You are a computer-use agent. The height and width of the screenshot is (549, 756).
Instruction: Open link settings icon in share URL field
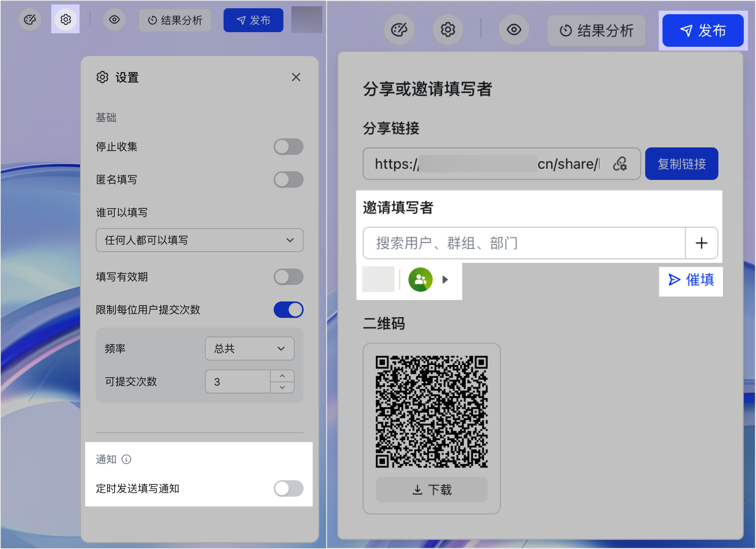click(620, 164)
